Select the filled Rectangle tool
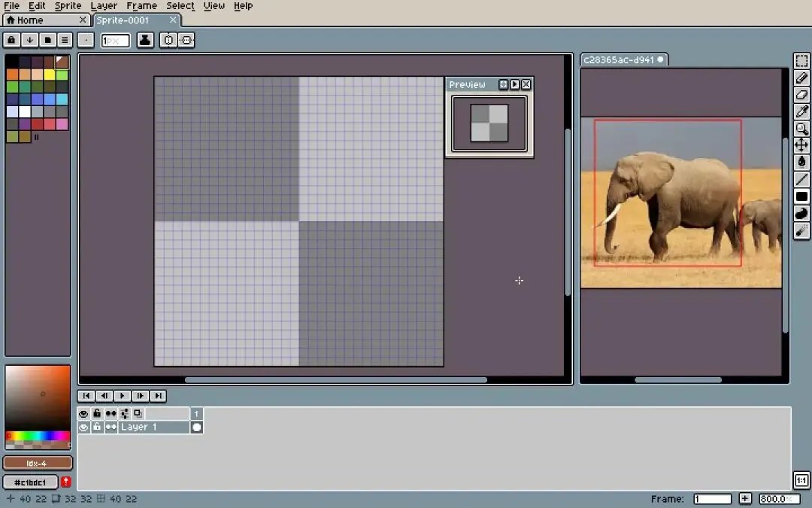 tap(801, 196)
